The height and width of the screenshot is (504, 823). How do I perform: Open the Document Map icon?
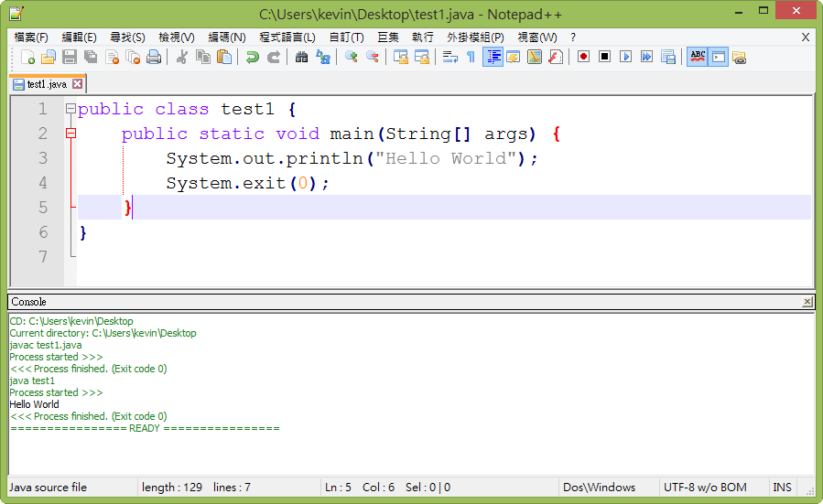tap(535, 57)
